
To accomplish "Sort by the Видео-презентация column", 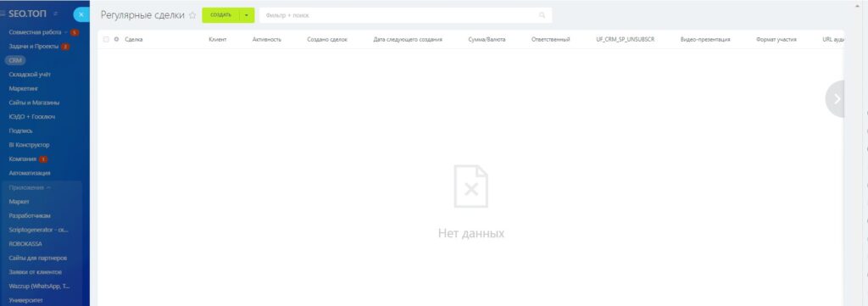I will tap(705, 39).
